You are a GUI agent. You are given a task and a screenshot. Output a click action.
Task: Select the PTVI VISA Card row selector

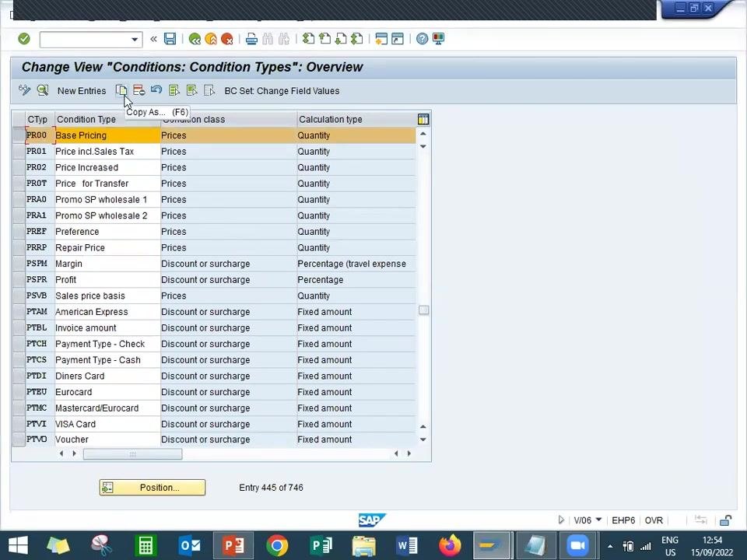[x=19, y=424]
